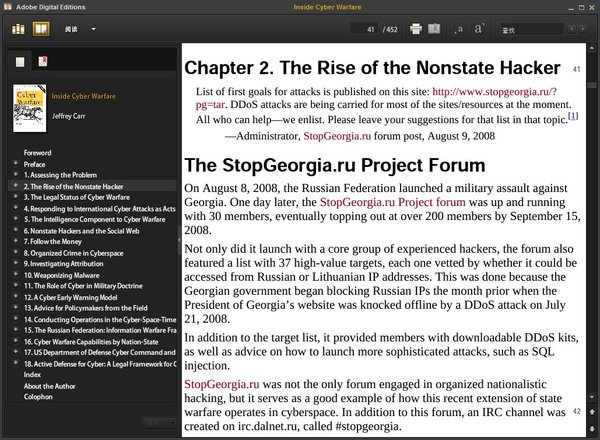This screenshot has width=600, height=440.
Task: Switch to reading view icon
Action: (40, 29)
